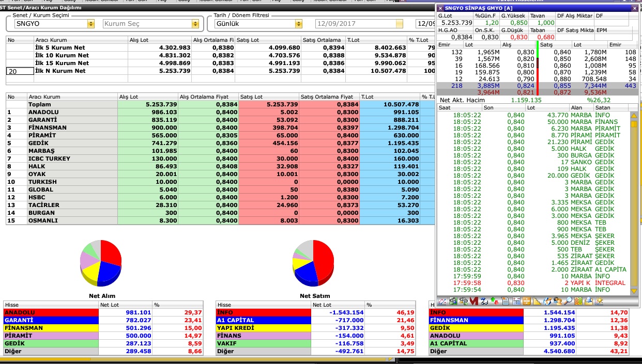Open the magnifier search icon
This screenshot has width=642, height=364.
(x=568, y=301)
